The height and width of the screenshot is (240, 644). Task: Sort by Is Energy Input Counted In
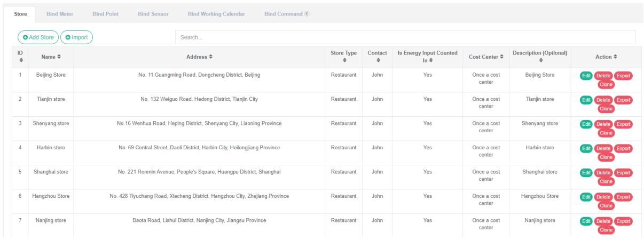pyautogui.click(x=427, y=57)
